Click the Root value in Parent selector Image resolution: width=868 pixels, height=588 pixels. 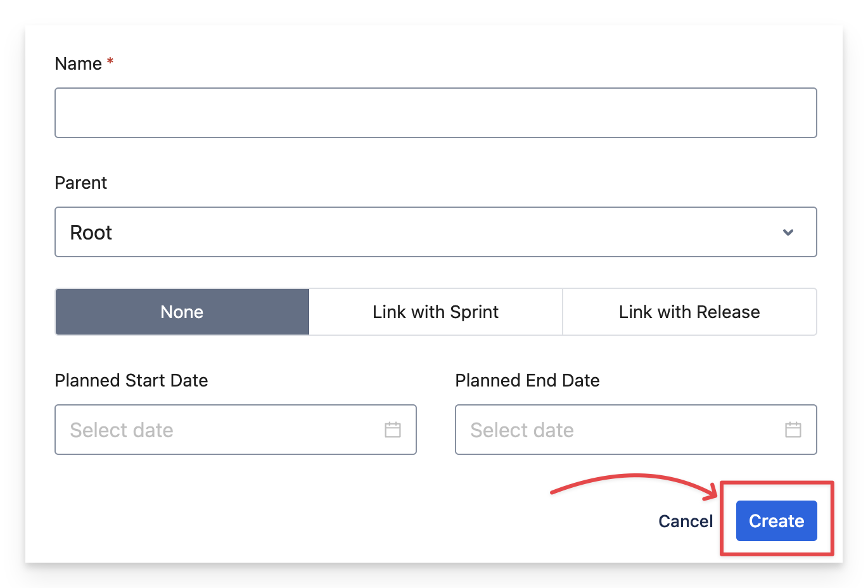tap(91, 233)
